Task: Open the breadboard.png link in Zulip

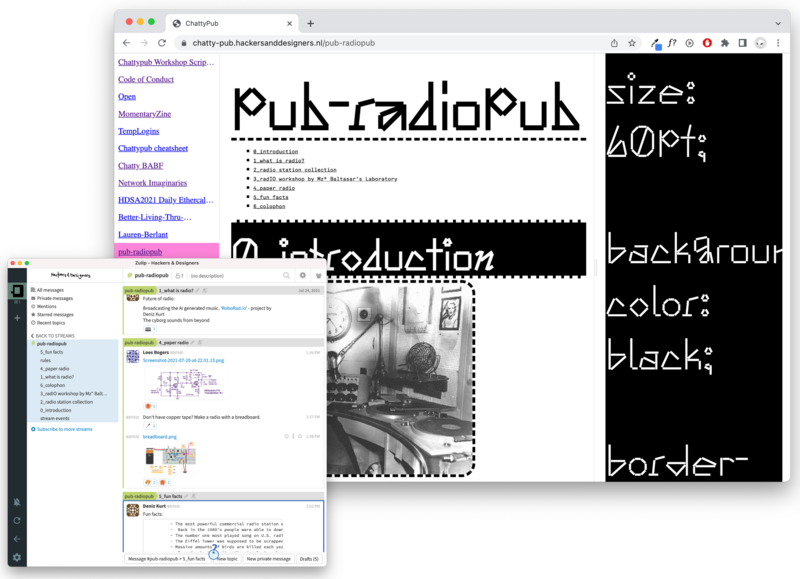Action: coord(160,437)
